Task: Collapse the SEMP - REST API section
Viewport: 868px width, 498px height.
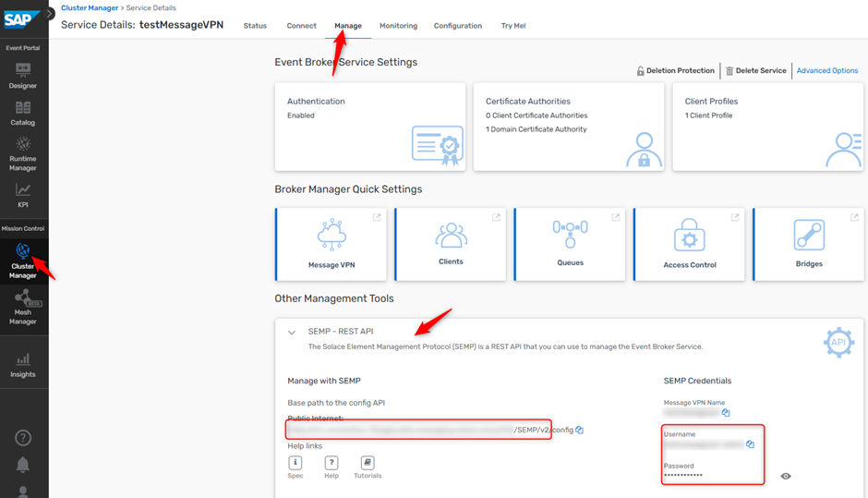Action: (x=292, y=333)
